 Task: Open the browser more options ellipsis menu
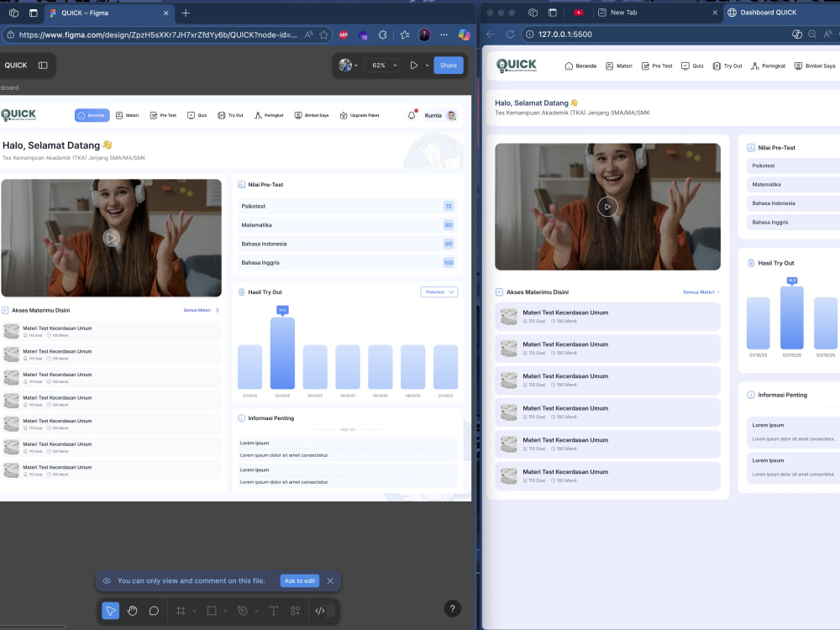pos(444,34)
